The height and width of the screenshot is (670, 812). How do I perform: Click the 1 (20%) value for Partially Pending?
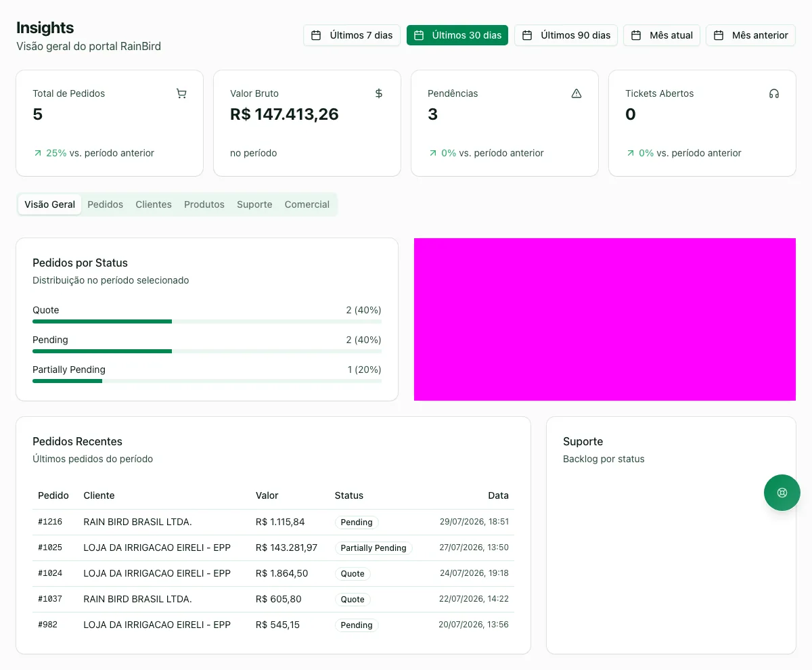tap(365, 370)
